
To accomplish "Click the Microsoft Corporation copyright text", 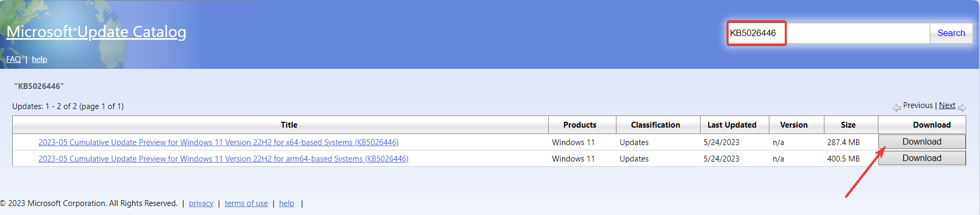I will [89, 203].
